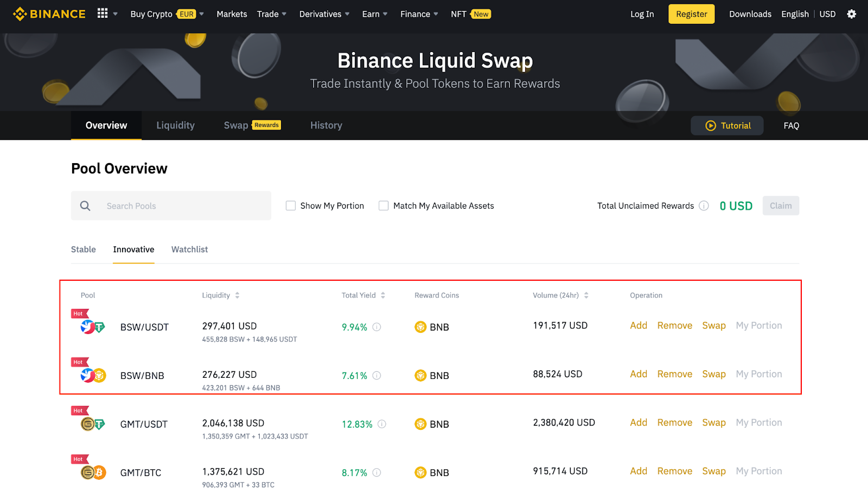
Task: Open the settings gear icon
Action: pyautogui.click(x=852, y=14)
